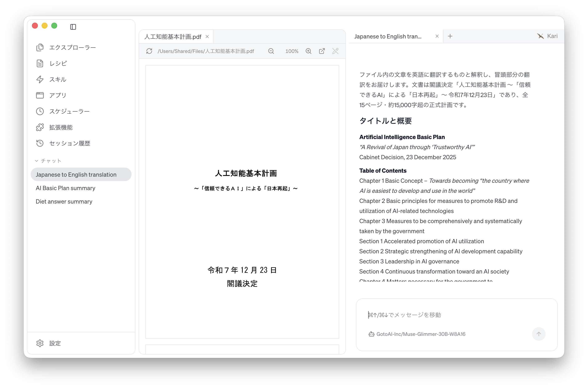Click the PDF file path field
Screen dimensions: 588x389
[206, 51]
